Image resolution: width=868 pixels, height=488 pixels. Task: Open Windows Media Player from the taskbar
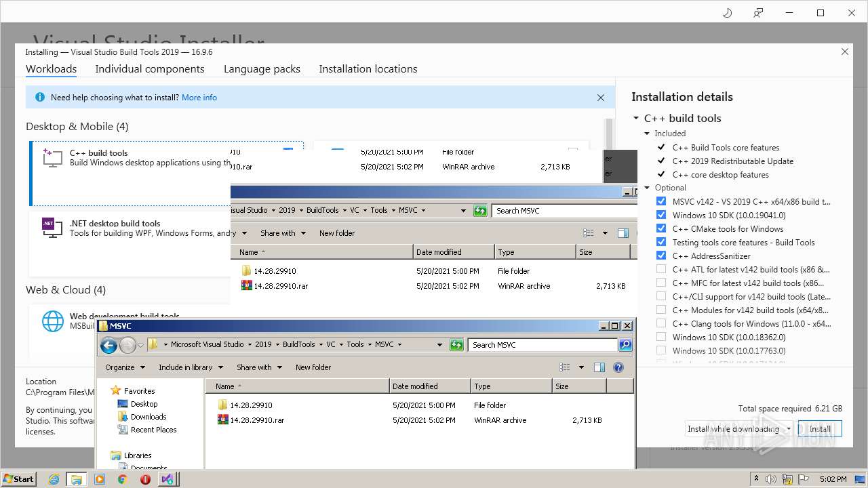pyautogui.click(x=100, y=479)
